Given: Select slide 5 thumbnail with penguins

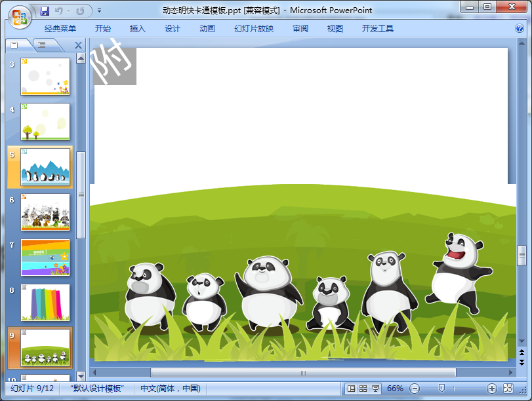Looking at the screenshot, I should [45, 167].
